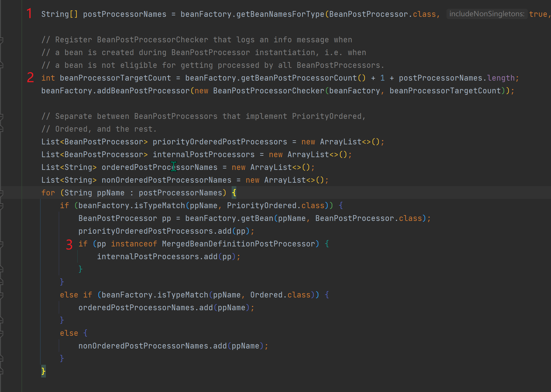
Task: Click the 'getBean' call on the pp line
Action: [x=257, y=218]
